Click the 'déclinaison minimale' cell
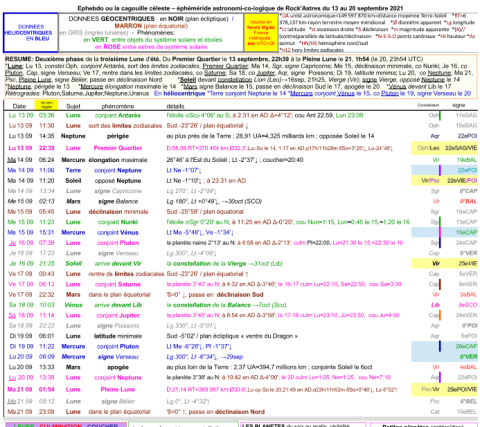 [118, 212]
